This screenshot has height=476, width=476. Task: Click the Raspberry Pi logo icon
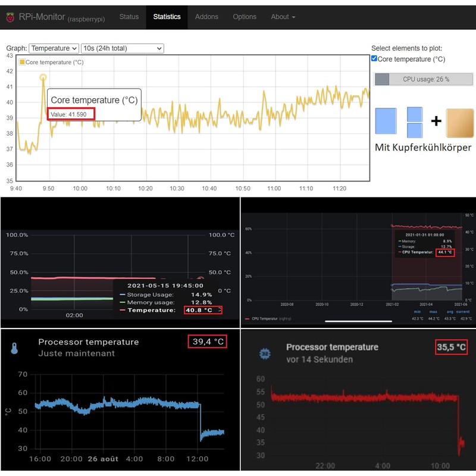point(10,17)
